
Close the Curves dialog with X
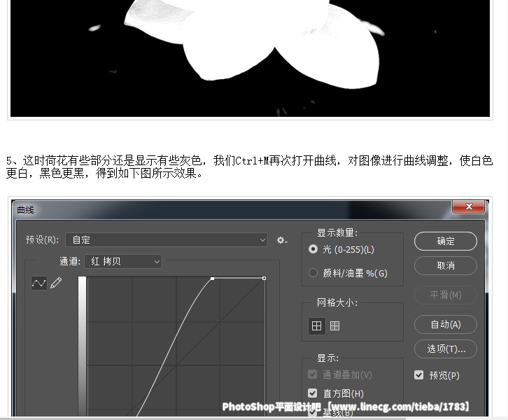click(x=469, y=206)
